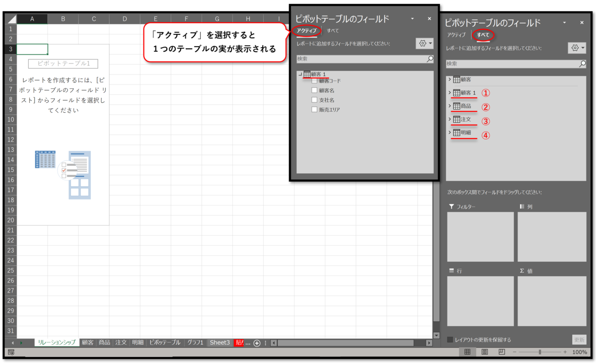
Task: Switch to Normal view in the status bar
Action: click(x=467, y=352)
